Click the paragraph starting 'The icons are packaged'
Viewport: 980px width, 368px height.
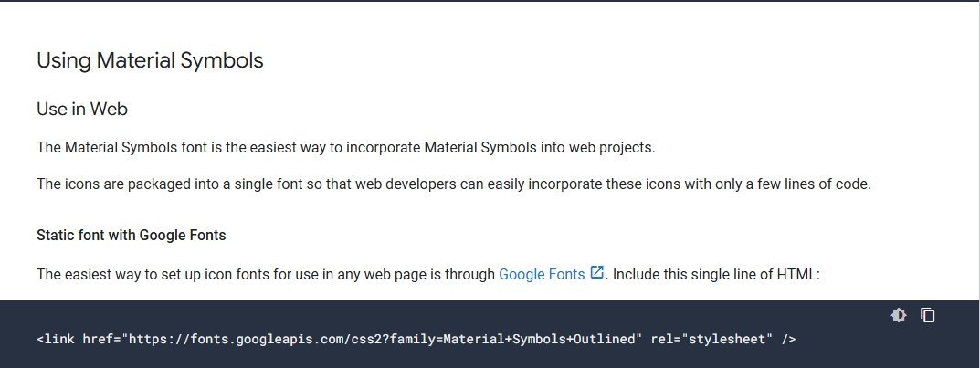[454, 184]
